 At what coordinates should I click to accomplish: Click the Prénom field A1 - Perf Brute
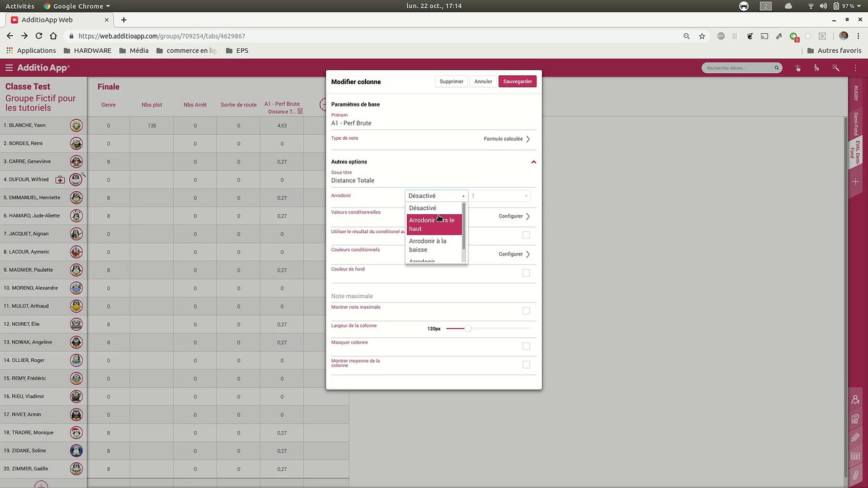433,123
